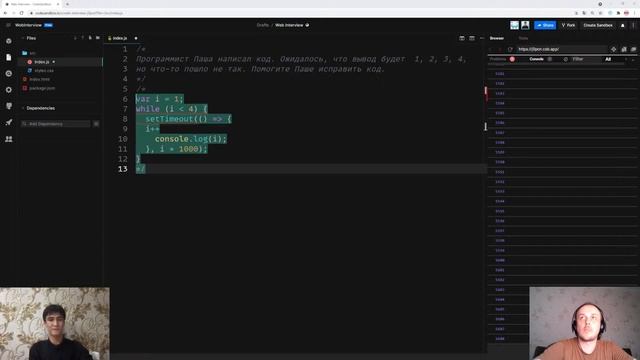The width and height of the screenshot is (640, 360).
Task: Click the new file icon in Files header
Action: 90,38
